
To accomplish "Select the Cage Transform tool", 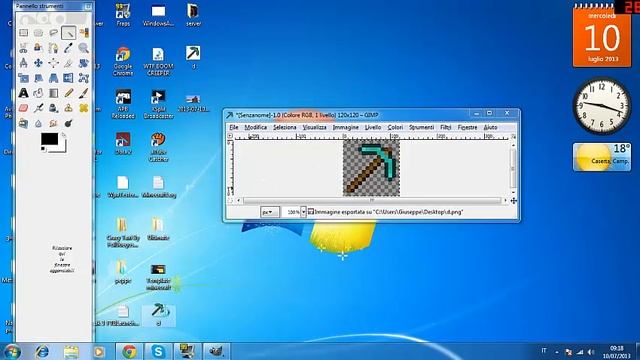I will click(x=84, y=78).
